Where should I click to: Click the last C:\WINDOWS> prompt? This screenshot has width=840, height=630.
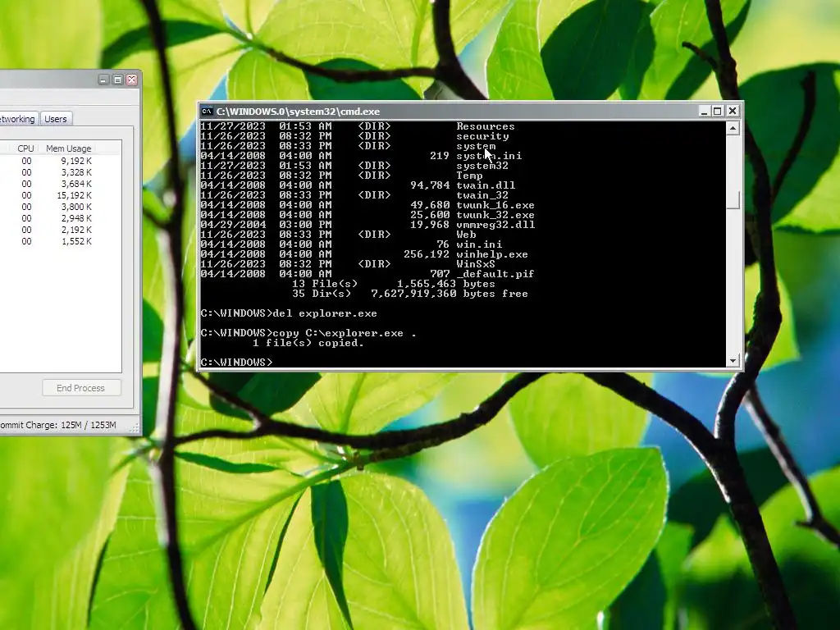237,363
